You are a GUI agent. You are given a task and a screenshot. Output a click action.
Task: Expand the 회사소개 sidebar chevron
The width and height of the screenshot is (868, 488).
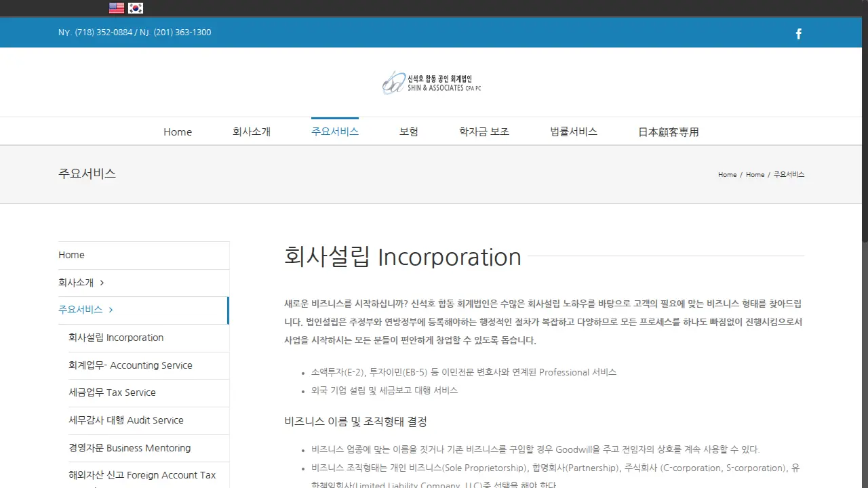(x=102, y=283)
